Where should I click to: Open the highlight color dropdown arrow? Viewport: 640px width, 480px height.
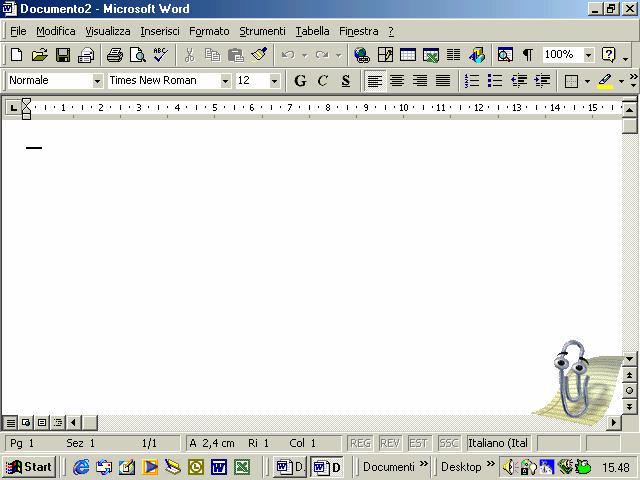(x=621, y=81)
